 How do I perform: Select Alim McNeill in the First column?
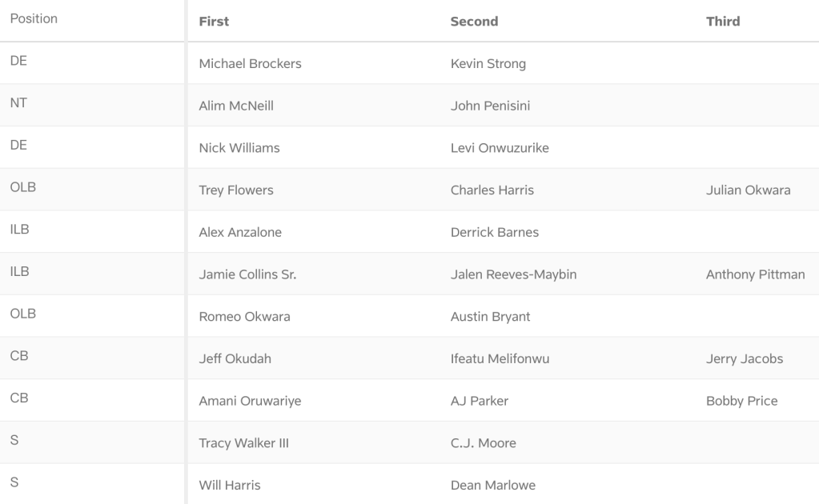pos(236,106)
